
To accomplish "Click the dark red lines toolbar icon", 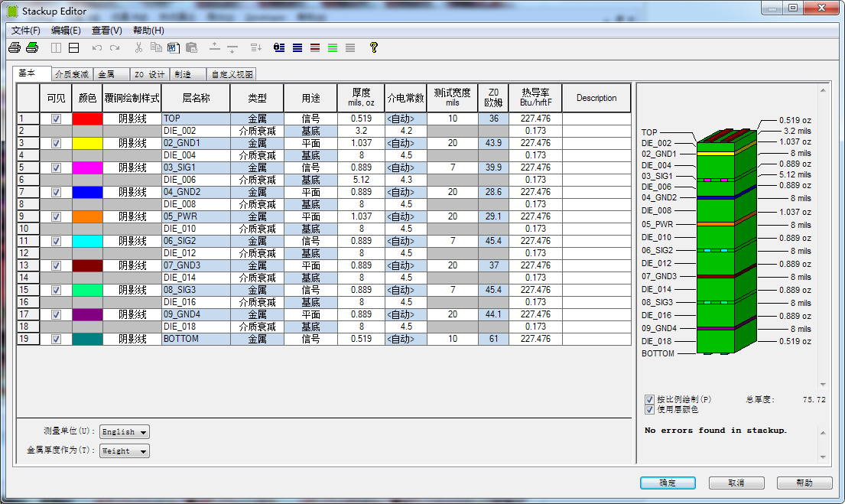I will pos(315,47).
